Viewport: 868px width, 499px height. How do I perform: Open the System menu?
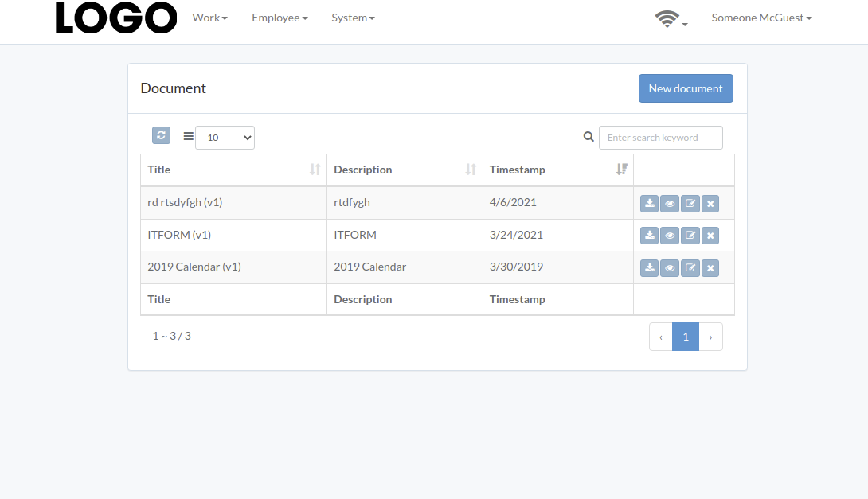click(354, 18)
